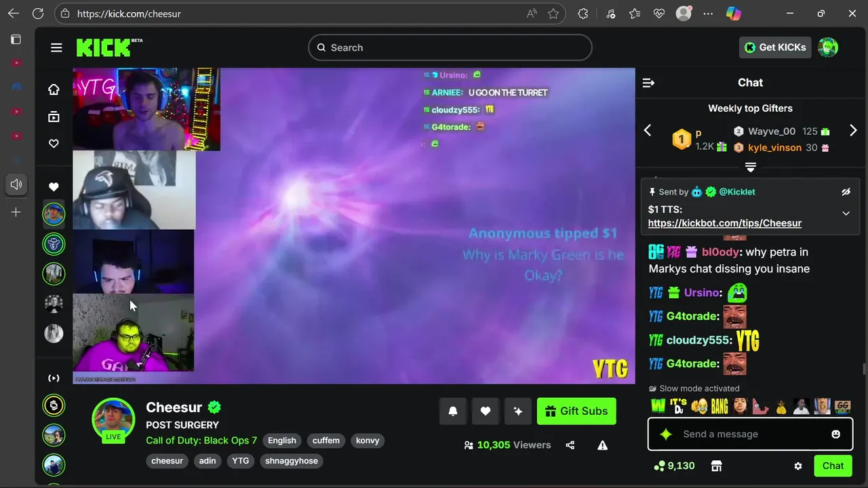Collapse the chat panel
The width and height of the screenshot is (868, 488).
648,83
